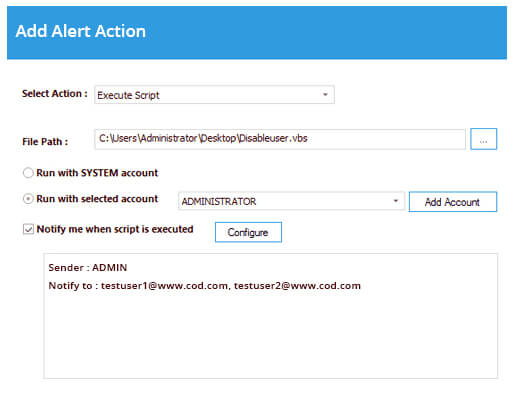
Task: Click the browse ellipsis button beside File Path
Action: [x=483, y=139]
